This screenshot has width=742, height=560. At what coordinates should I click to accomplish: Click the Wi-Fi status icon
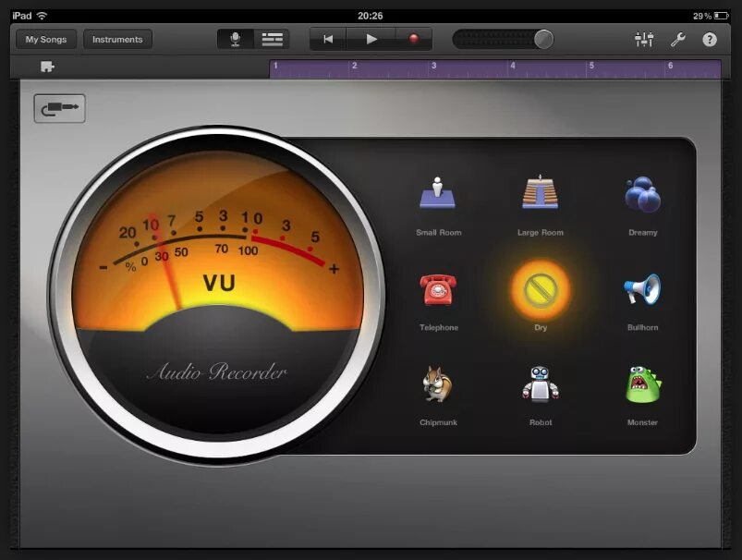(x=43, y=16)
